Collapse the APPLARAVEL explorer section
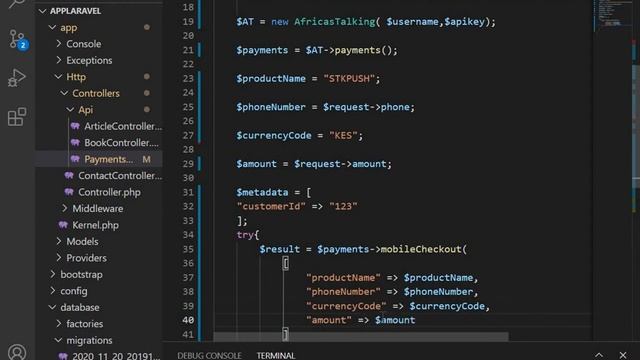This screenshot has width=640, height=360. [x=42, y=11]
